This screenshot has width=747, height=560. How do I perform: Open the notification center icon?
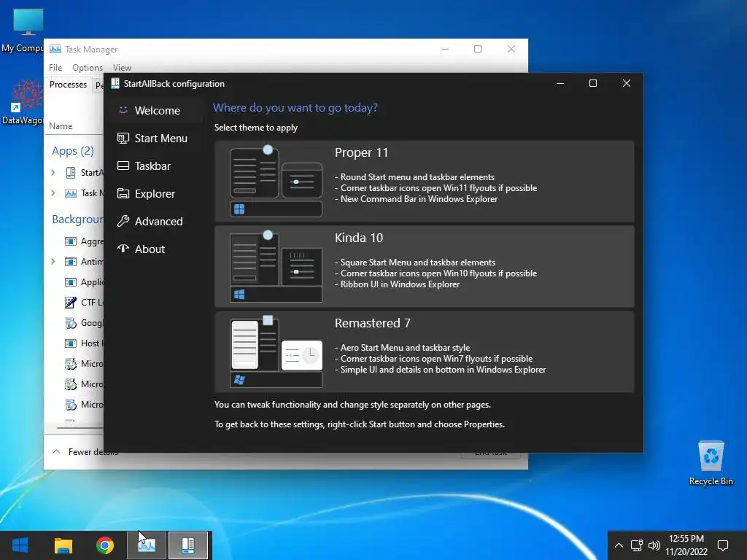coord(723,545)
